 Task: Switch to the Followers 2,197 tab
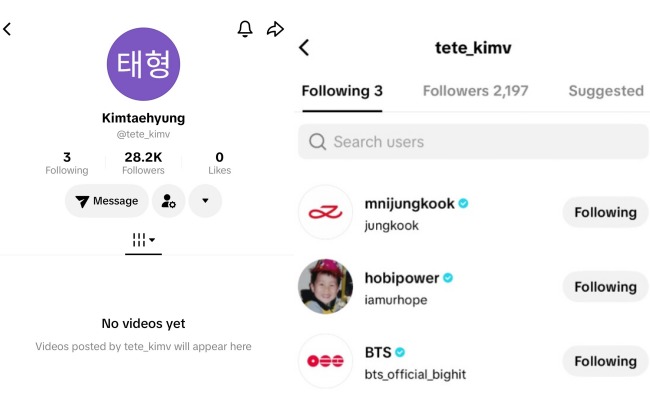point(475,91)
